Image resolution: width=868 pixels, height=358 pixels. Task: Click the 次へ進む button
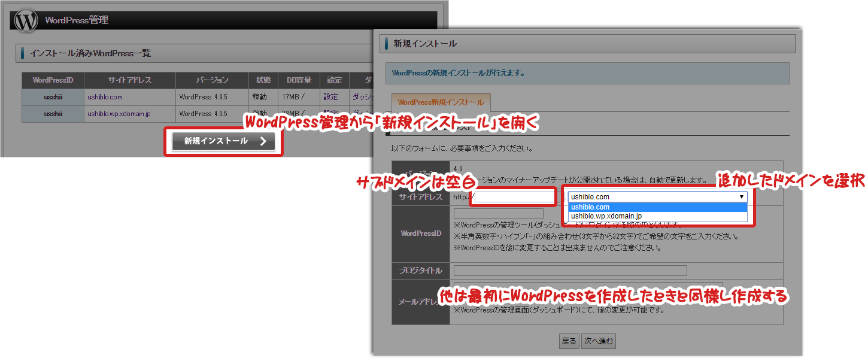[x=599, y=341]
